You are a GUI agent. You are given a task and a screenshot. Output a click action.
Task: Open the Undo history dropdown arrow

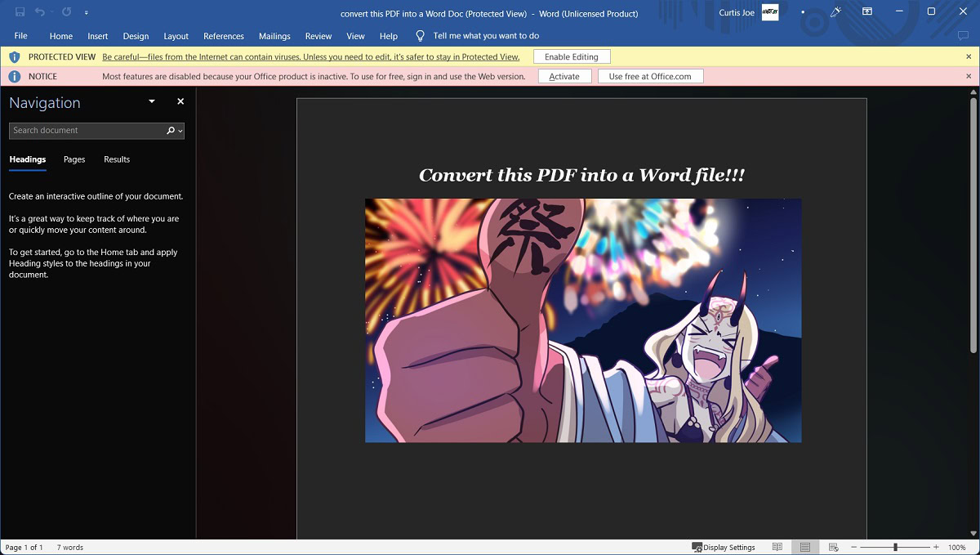tap(51, 12)
